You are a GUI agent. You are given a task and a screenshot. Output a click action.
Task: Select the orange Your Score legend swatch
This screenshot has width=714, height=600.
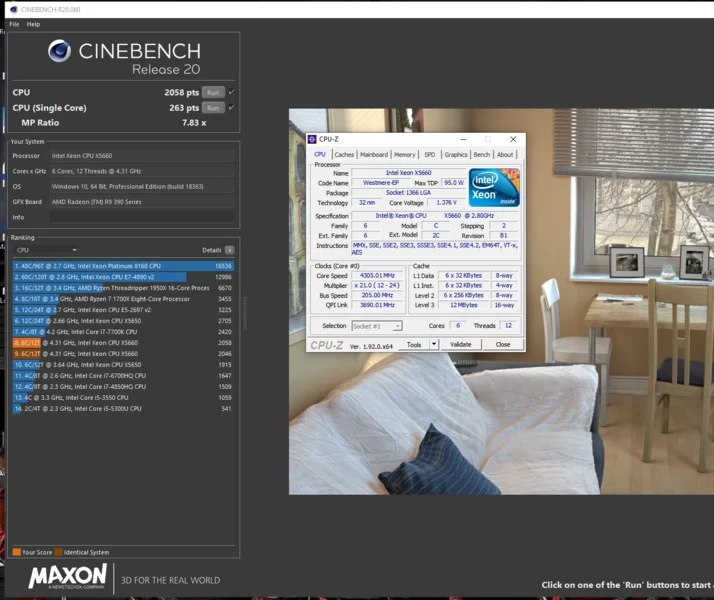17,552
